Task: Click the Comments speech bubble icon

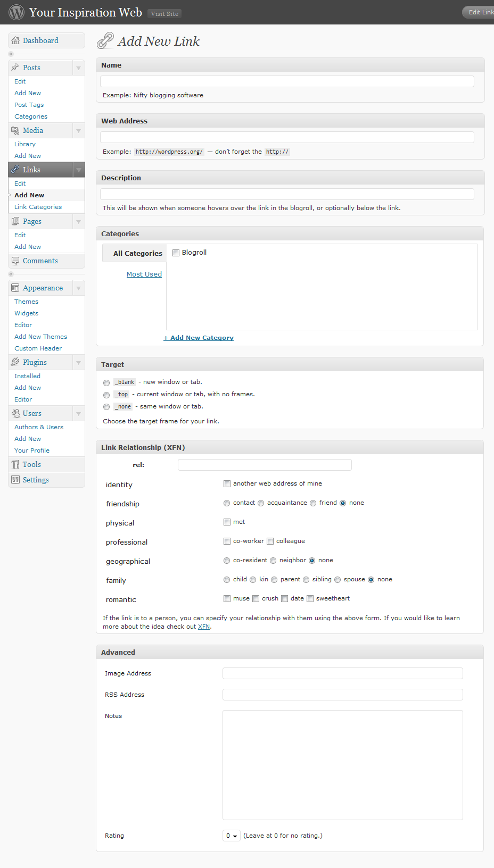Action: pyautogui.click(x=15, y=261)
